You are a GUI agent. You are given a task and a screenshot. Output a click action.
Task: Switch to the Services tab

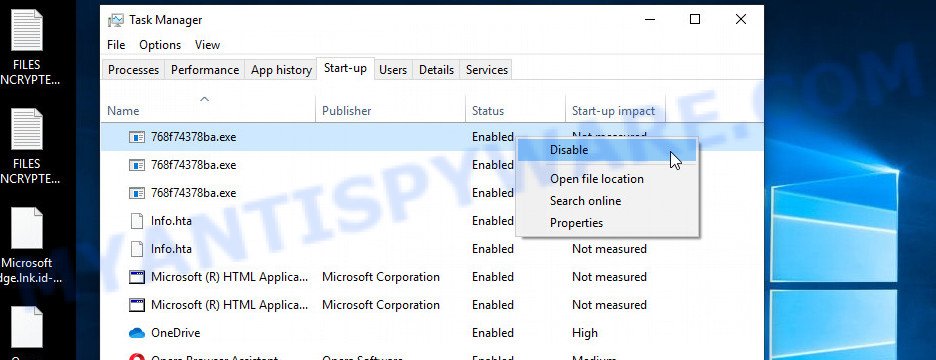tap(487, 70)
